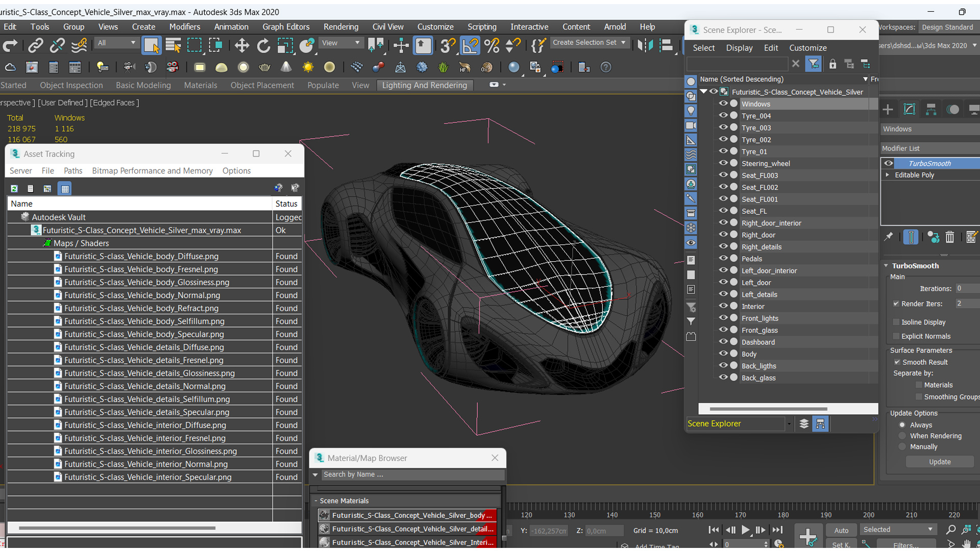The width and height of the screenshot is (980, 551).
Task: Activate the Select Object tool
Action: pyautogui.click(x=151, y=46)
